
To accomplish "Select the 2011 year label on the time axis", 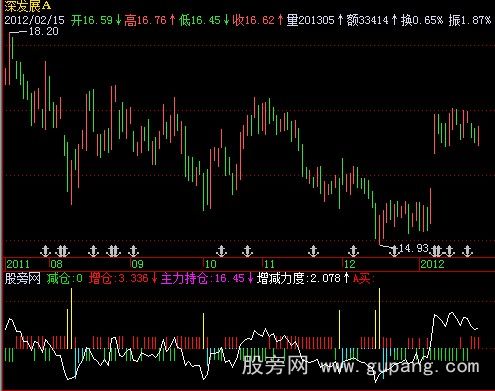I will [x=18, y=264].
